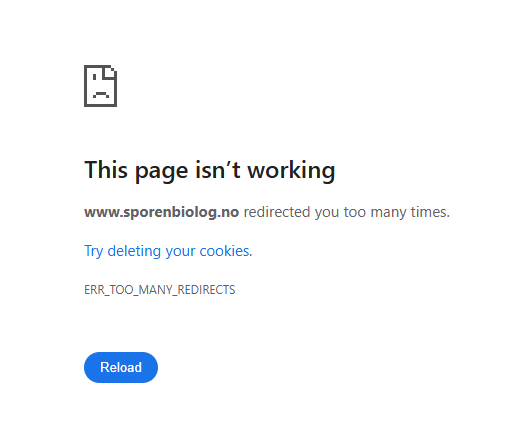Screen dimensions: 514x443
Task: Click the bold www.sporenbiolog.no domain text
Action: (x=161, y=212)
